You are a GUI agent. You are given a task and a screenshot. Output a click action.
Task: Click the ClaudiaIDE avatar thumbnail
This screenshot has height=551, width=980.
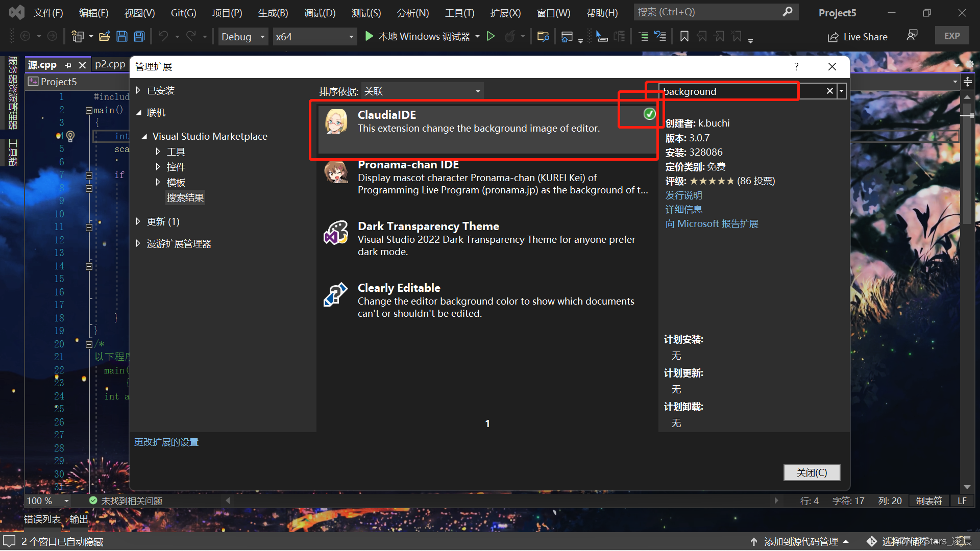pos(336,121)
